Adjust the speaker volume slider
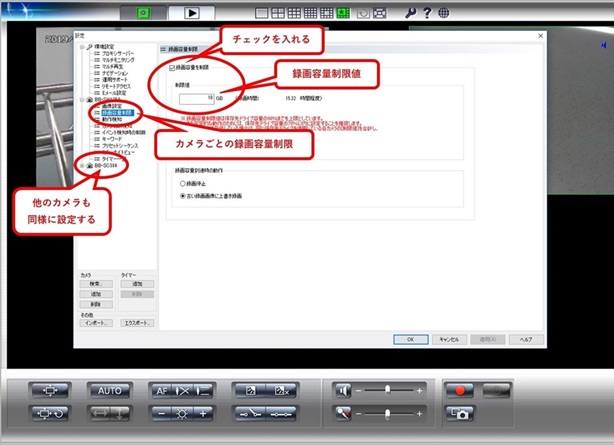This screenshot has width=614, height=445. click(x=388, y=390)
